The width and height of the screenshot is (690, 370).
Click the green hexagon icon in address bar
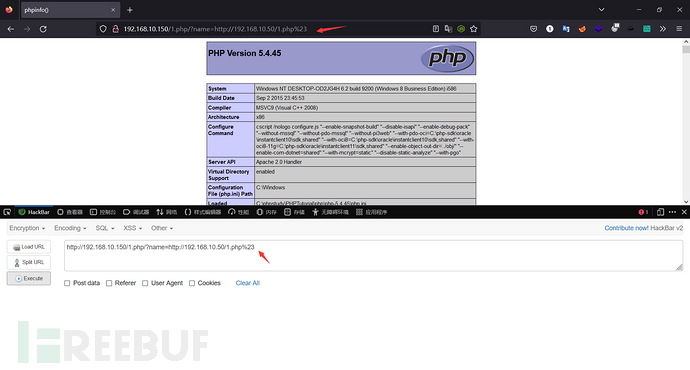461,29
